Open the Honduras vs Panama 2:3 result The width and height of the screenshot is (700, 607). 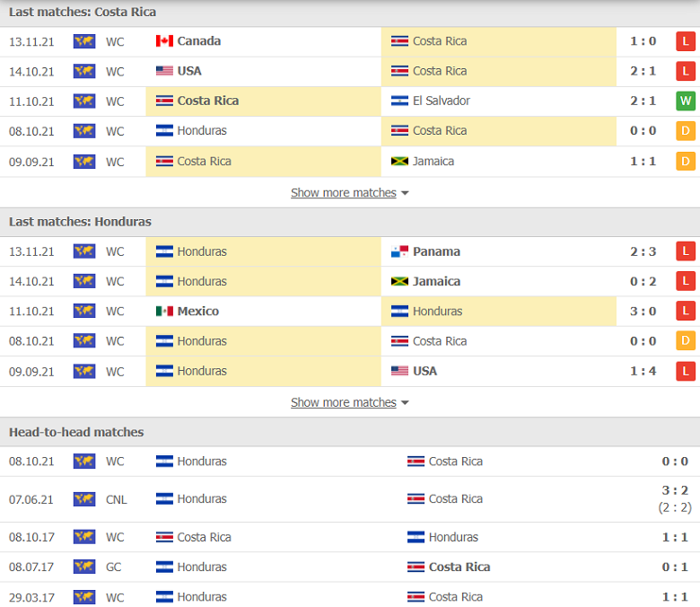coord(643,251)
